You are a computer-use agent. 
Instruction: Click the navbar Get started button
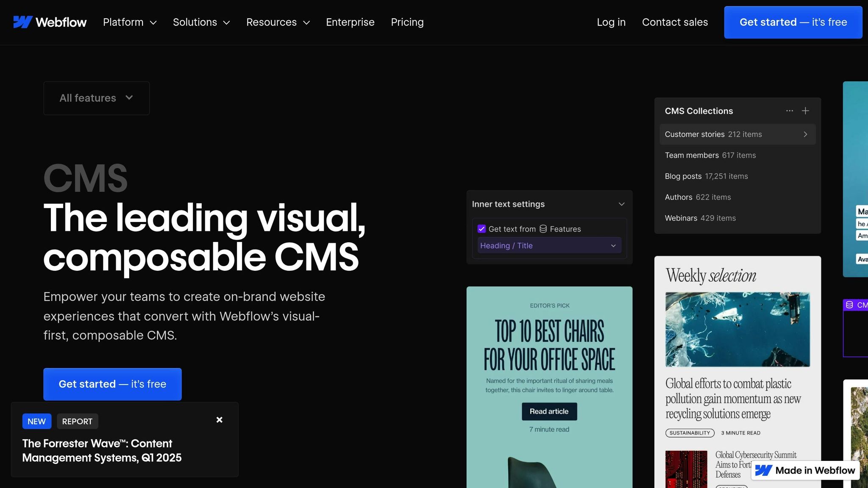click(x=793, y=22)
